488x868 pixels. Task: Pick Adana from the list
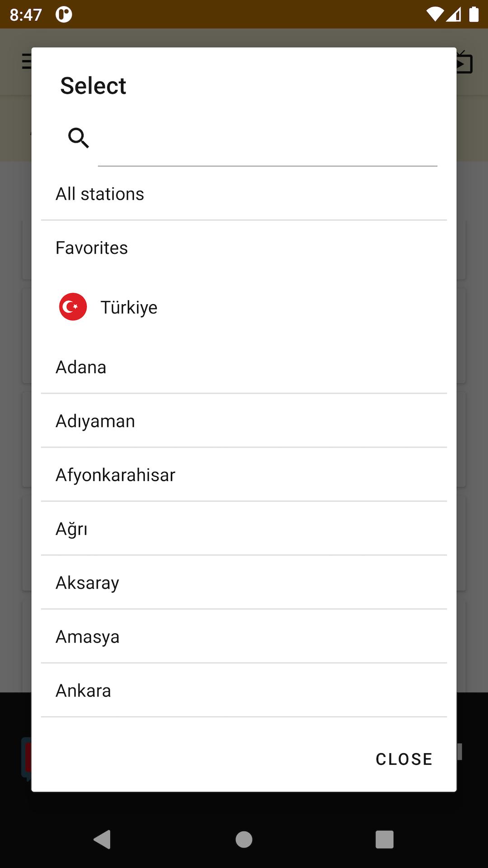coord(244,367)
